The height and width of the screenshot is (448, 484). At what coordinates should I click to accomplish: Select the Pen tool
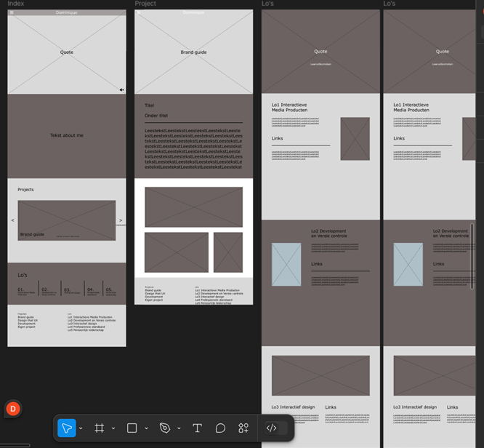pyautogui.click(x=165, y=428)
